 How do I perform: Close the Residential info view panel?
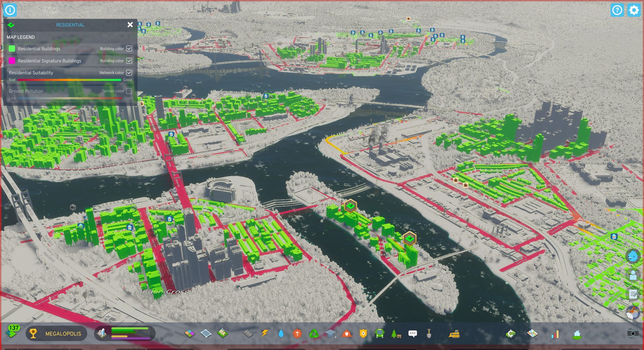[x=130, y=25]
